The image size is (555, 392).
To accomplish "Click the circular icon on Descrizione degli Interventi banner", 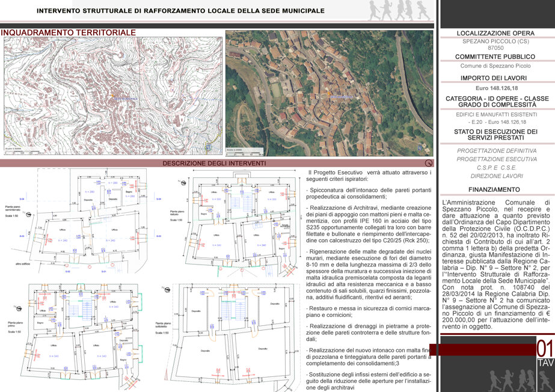I will (x=428, y=163).
